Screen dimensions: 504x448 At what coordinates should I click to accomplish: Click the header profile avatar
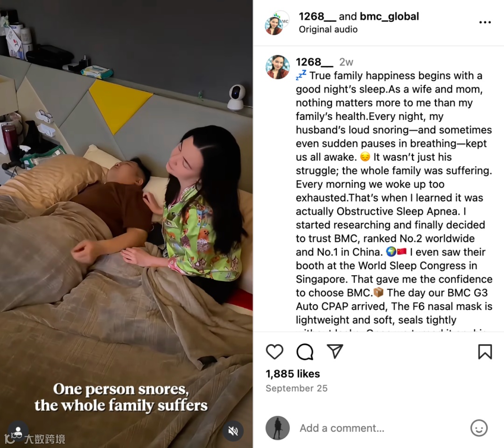pyautogui.click(x=276, y=22)
